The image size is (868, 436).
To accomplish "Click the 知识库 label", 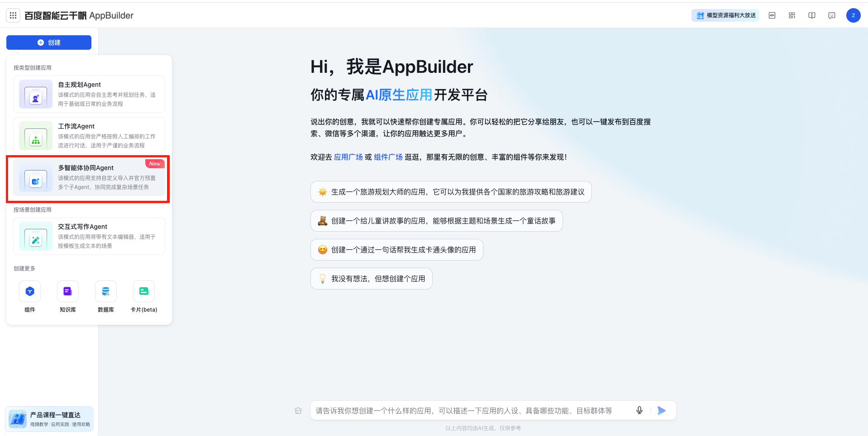I will click(68, 310).
